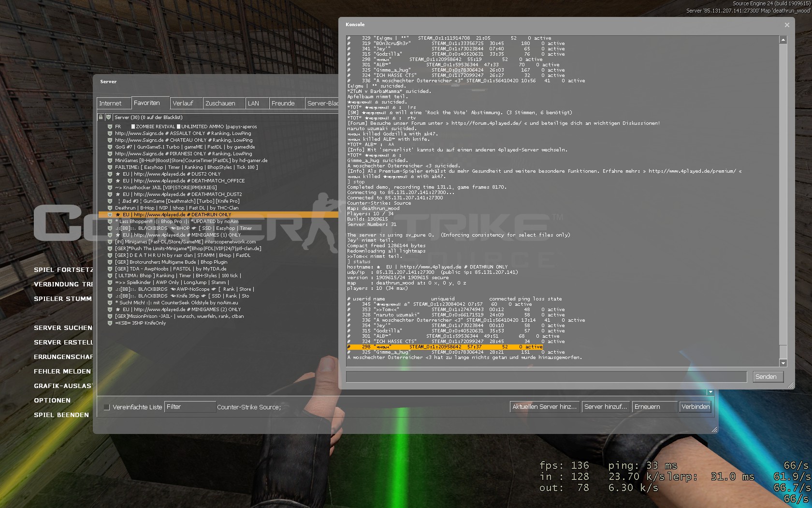The height and width of the screenshot is (508, 812).
Task: Click the lock column header icon
Action: pos(101,117)
